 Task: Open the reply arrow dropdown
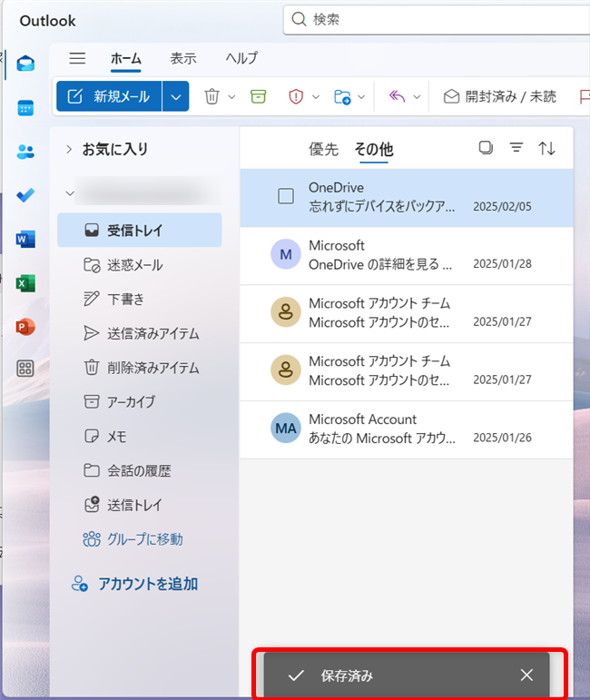pos(417,96)
